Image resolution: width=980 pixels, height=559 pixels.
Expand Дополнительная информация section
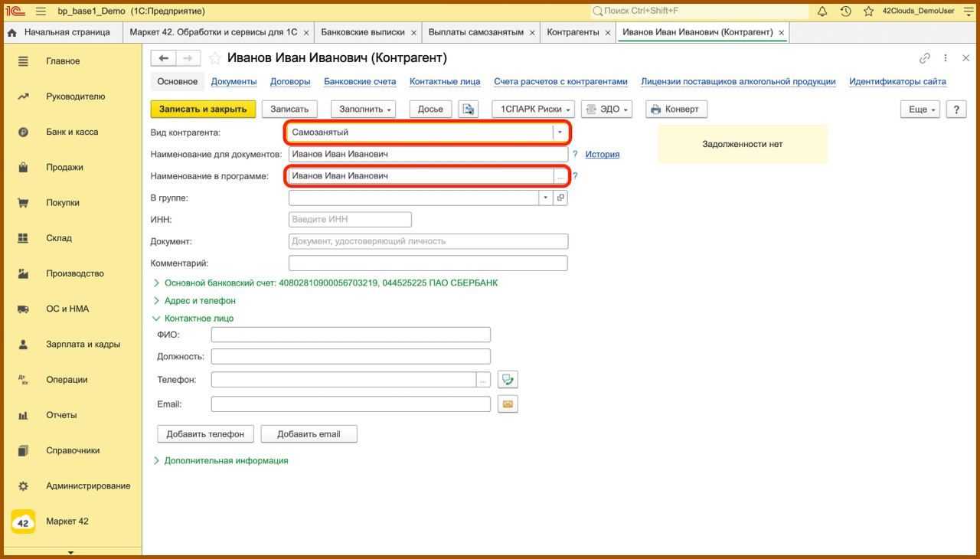pos(226,461)
